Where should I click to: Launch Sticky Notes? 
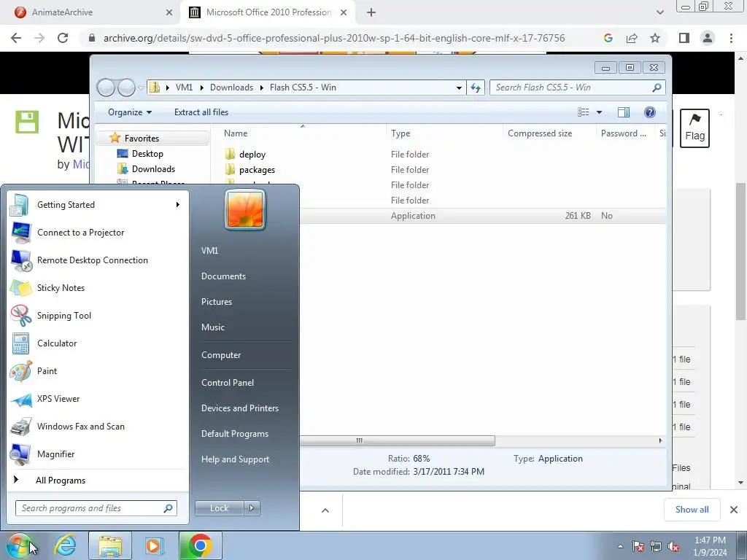coord(97,287)
